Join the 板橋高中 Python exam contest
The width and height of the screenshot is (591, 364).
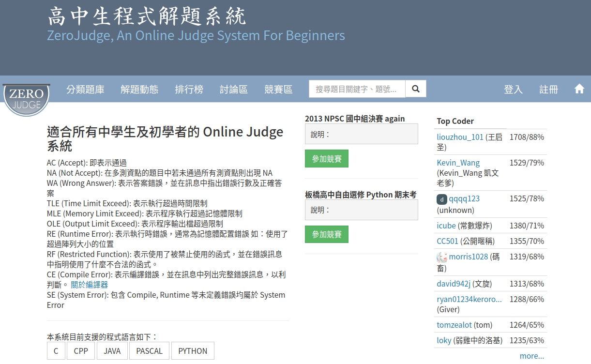tap(326, 234)
